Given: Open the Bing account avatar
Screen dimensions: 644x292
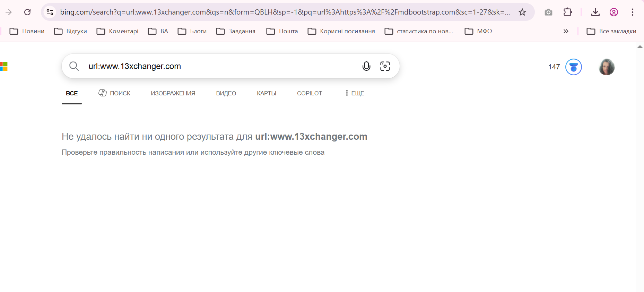Looking at the screenshot, I should click(607, 67).
